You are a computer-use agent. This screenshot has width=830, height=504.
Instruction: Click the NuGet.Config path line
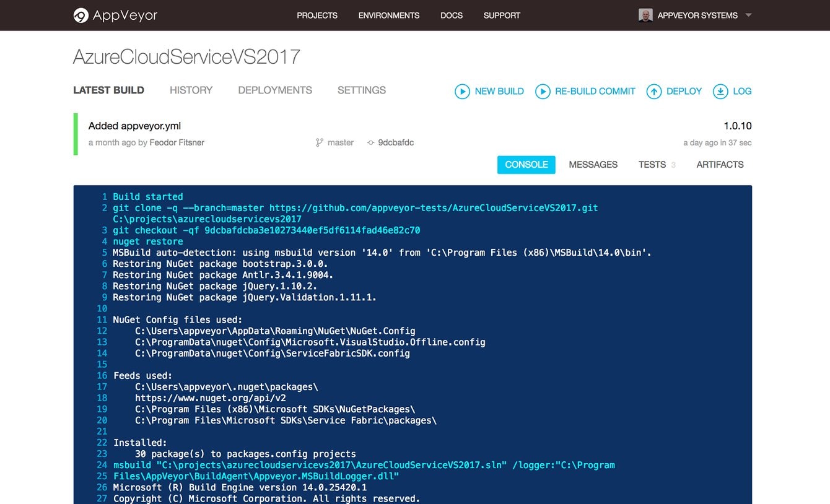(x=275, y=331)
